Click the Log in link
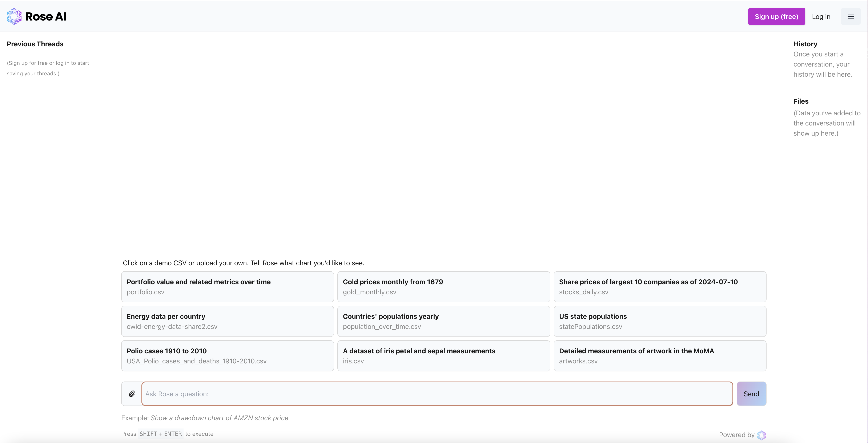868x443 pixels. [x=821, y=16]
